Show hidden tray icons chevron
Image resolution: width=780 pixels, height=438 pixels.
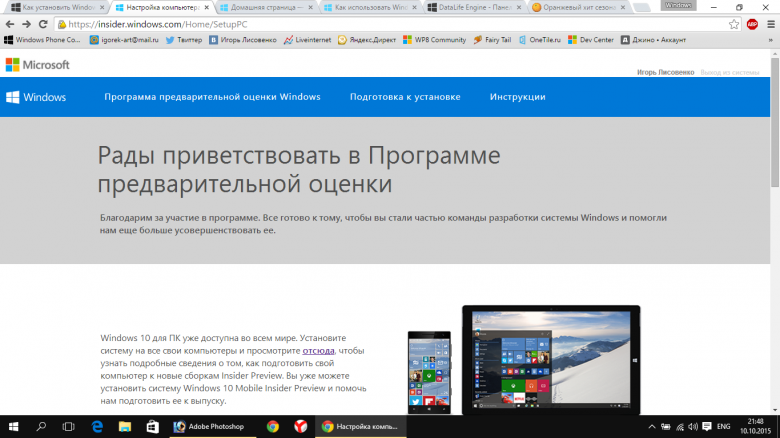[x=652, y=427]
